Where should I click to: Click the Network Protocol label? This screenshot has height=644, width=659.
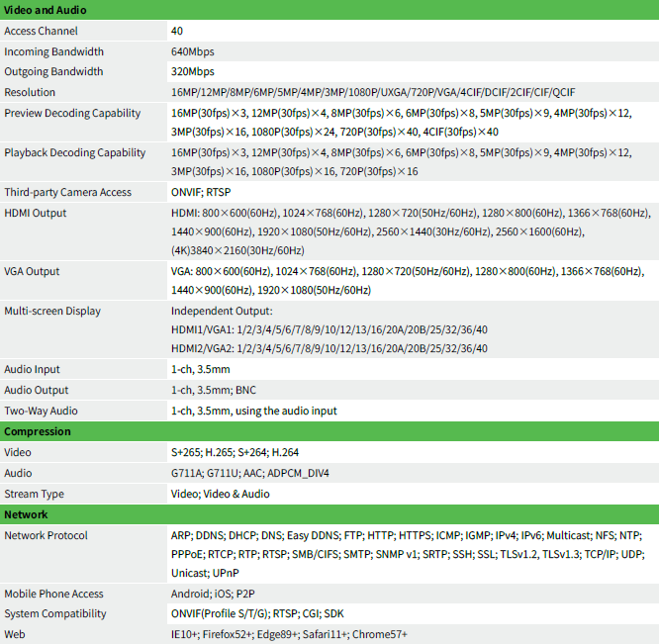[x=46, y=535]
